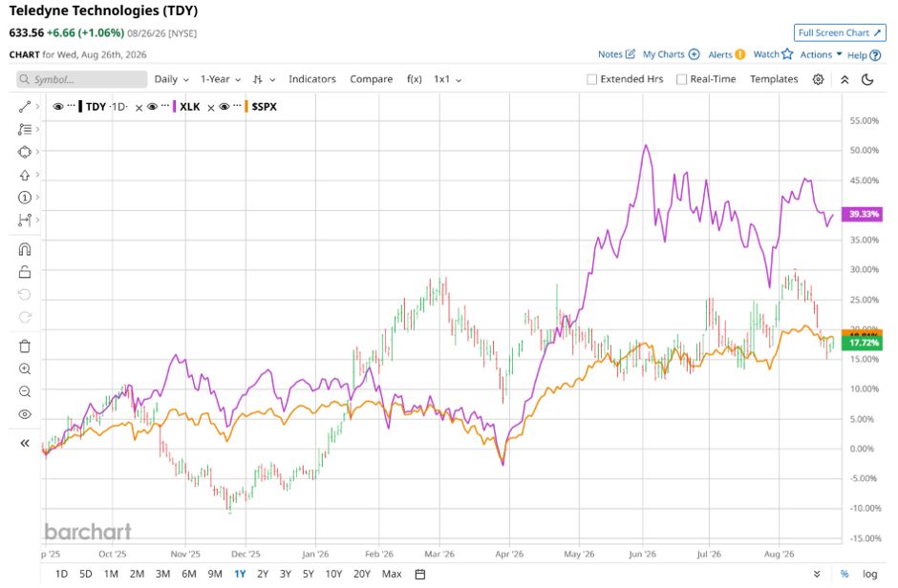Select the 3M time range
The height and width of the screenshot is (588, 898).
(162, 575)
